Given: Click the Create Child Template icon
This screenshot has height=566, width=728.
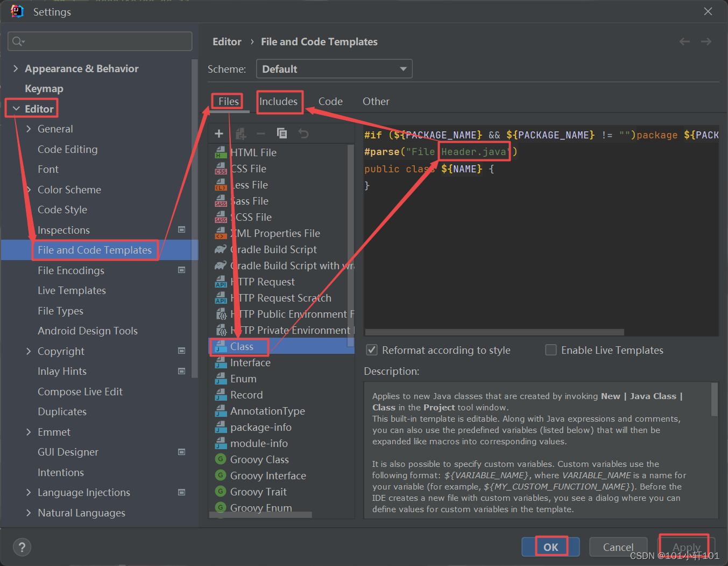Looking at the screenshot, I should click(x=241, y=134).
